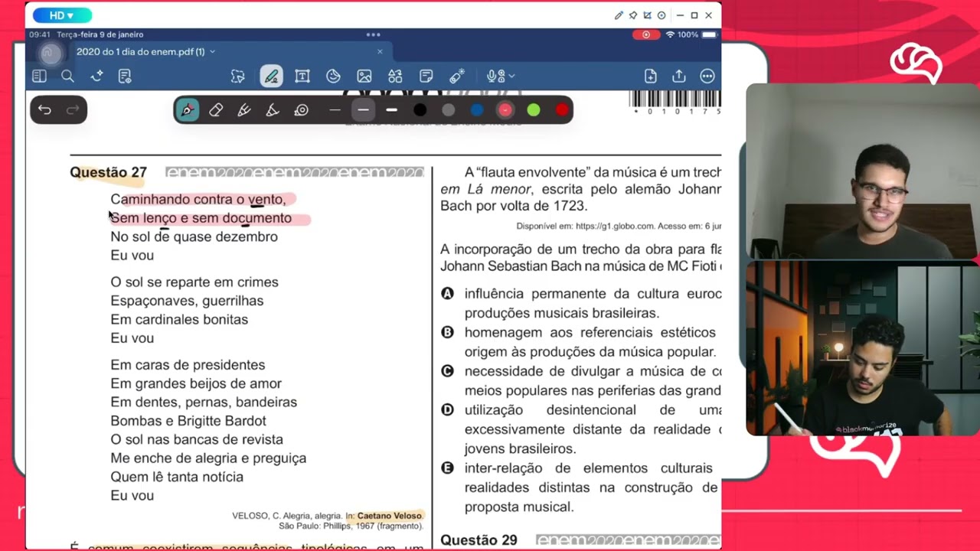Expand the document title dropdown chevron
This screenshot has width=980, height=551.
[x=212, y=51]
